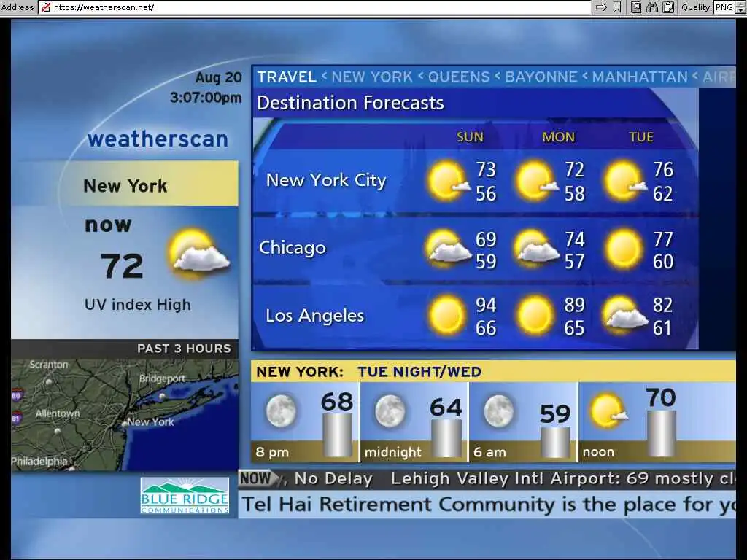Open the bookmarks book icon
747x560 pixels.
click(x=636, y=7)
